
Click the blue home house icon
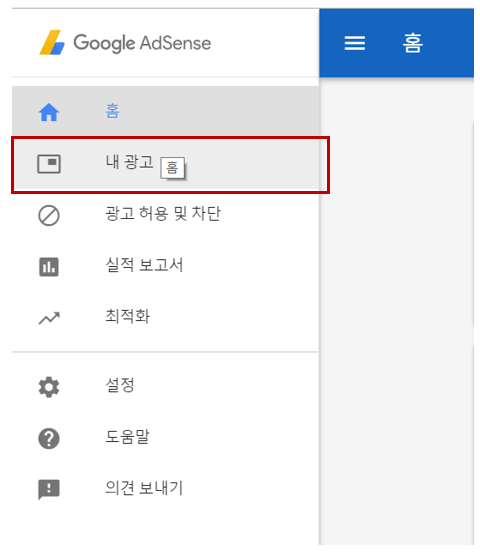(49, 112)
